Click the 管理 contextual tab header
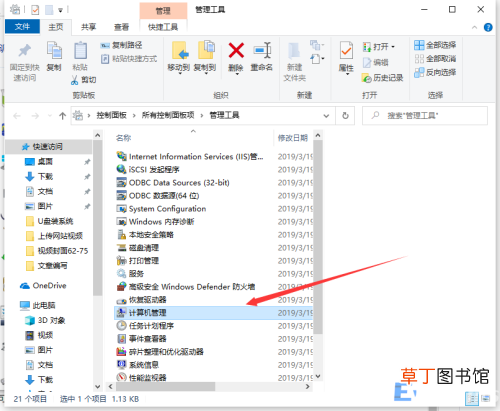The width and height of the screenshot is (500, 411). click(x=163, y=11)
